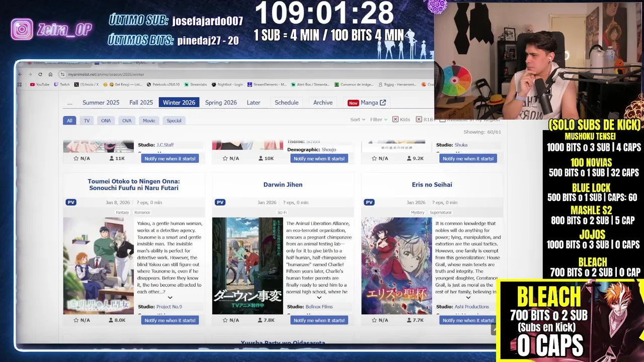644x362 pixels.
Task: Open the Archive tab
Action: pyautogui.click(x=323, y=103)
